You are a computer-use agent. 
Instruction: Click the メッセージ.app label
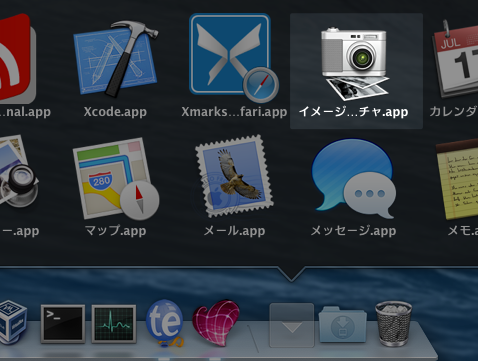pos(353,230)
